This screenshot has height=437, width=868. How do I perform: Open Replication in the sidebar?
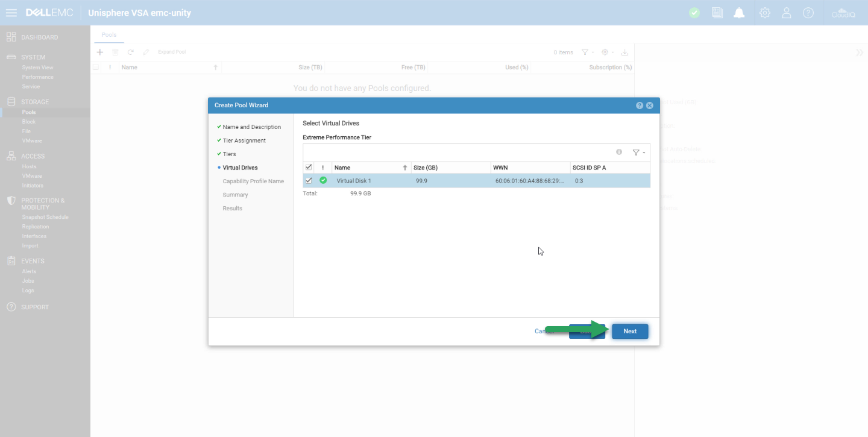[x=36, y=227]
